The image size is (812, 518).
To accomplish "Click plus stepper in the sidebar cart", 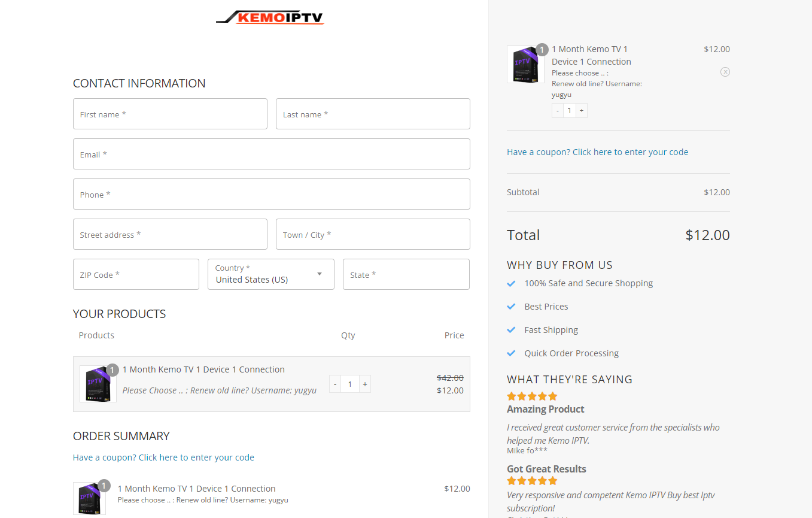I will click(581, 110).
